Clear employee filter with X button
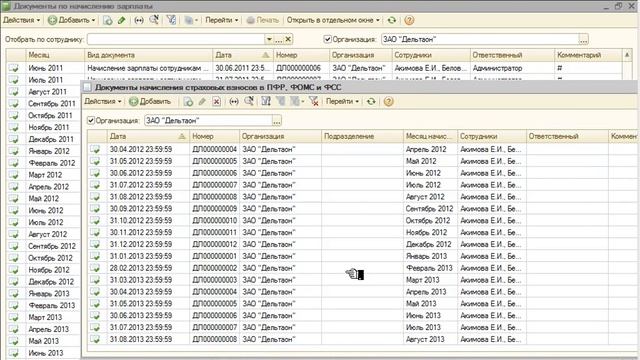 288,40
